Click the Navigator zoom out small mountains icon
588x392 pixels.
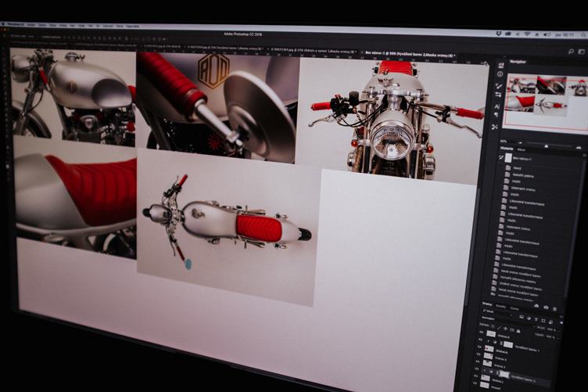click(x=521, y=142)
